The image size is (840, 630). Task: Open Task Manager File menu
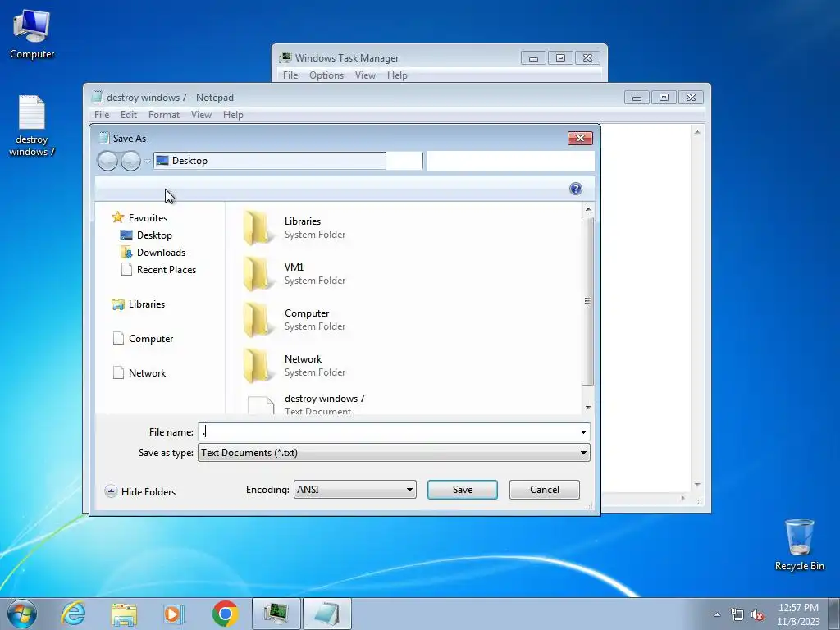point(290,75)
